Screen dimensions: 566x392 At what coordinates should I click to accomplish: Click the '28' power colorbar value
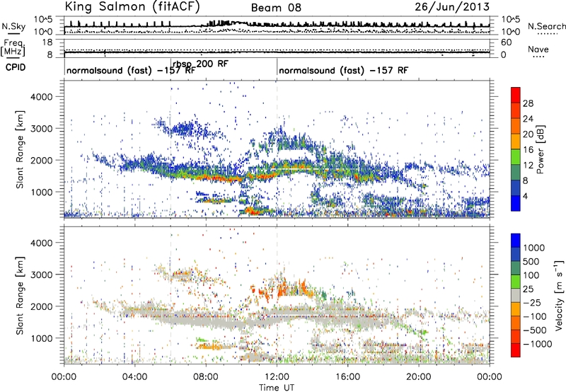(x=528, y=103)
